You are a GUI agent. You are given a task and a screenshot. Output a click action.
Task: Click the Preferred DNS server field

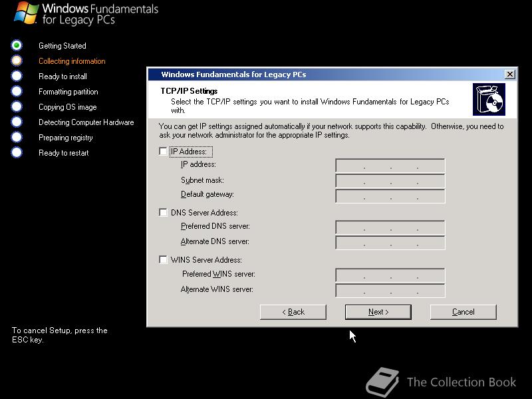pos(390,227)
